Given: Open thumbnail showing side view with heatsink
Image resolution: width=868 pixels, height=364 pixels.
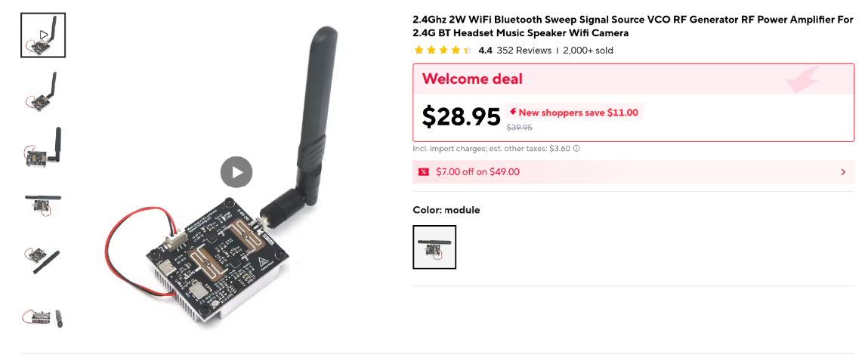Looking at the screenshot, I should click(43, 317).
